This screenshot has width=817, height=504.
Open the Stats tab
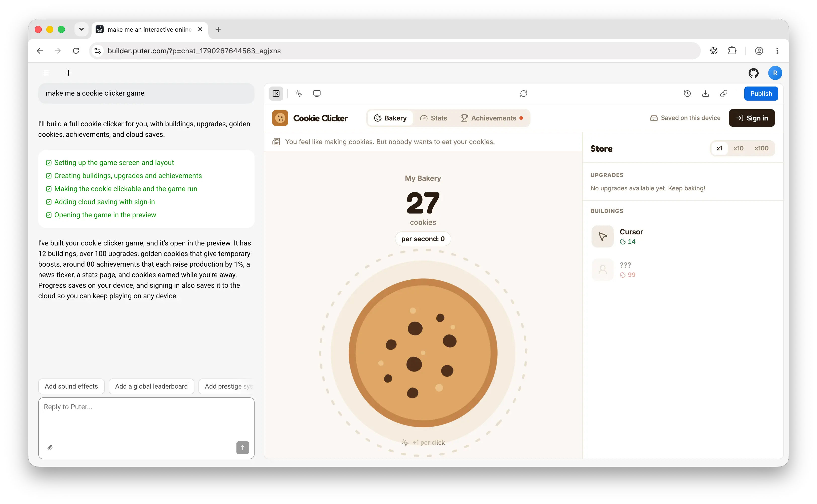[x=433, y=118]
